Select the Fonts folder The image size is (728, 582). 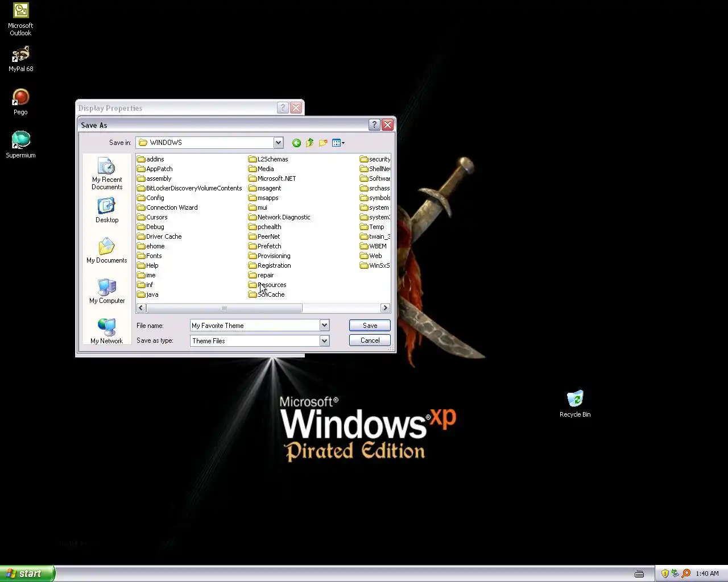150,256
